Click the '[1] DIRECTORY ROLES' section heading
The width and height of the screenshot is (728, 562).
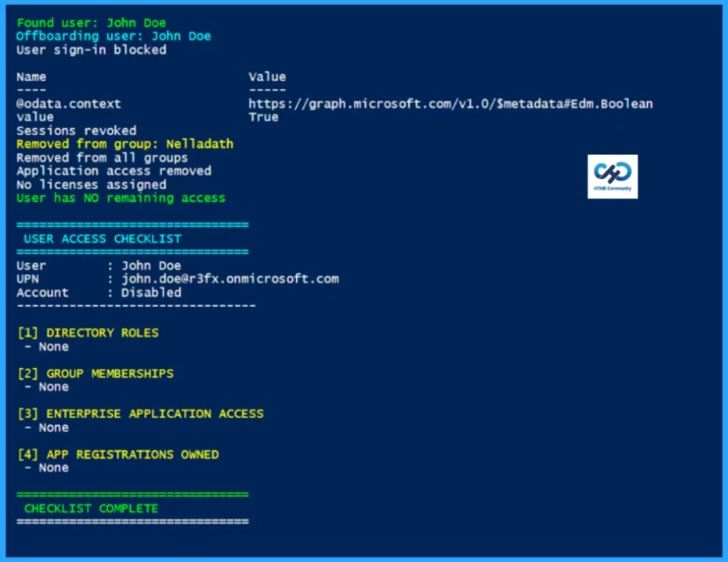click(x=90, y=332)
